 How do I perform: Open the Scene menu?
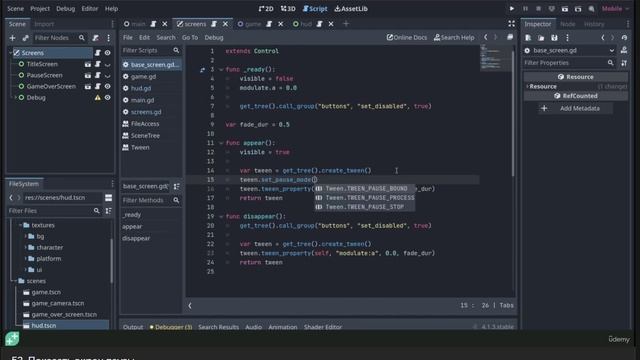tap(16, 9)
